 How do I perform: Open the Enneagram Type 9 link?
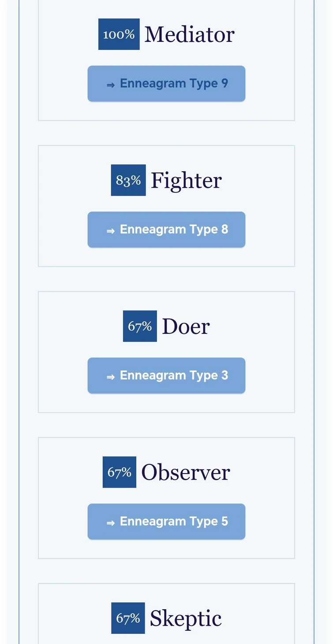(174, 84)
